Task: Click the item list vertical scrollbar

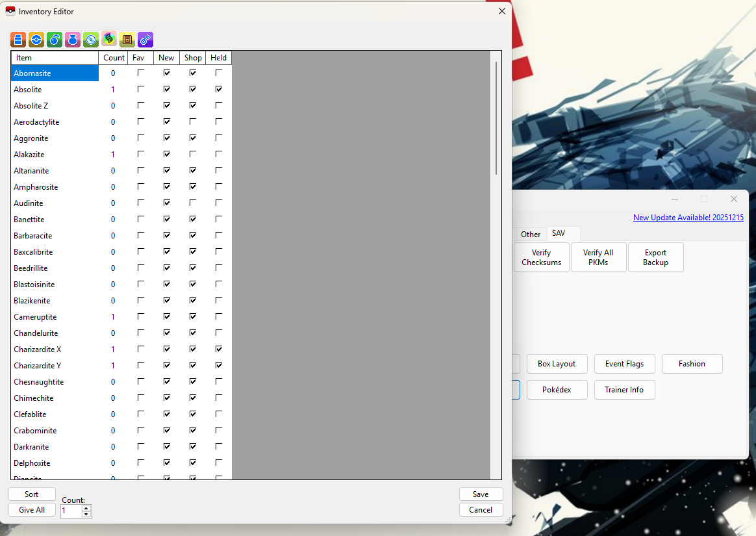Action: coord(496,117)
